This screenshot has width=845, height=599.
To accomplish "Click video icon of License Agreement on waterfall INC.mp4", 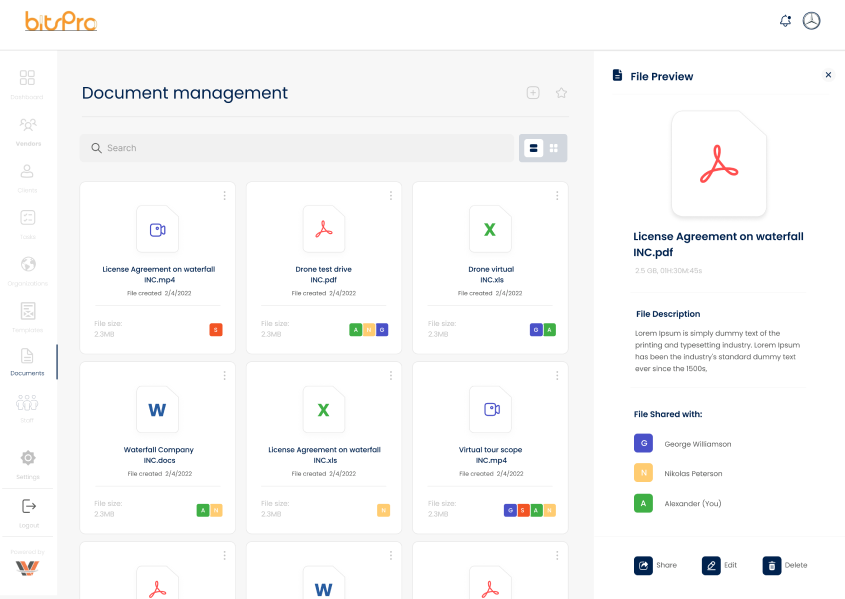I will 157,229.
